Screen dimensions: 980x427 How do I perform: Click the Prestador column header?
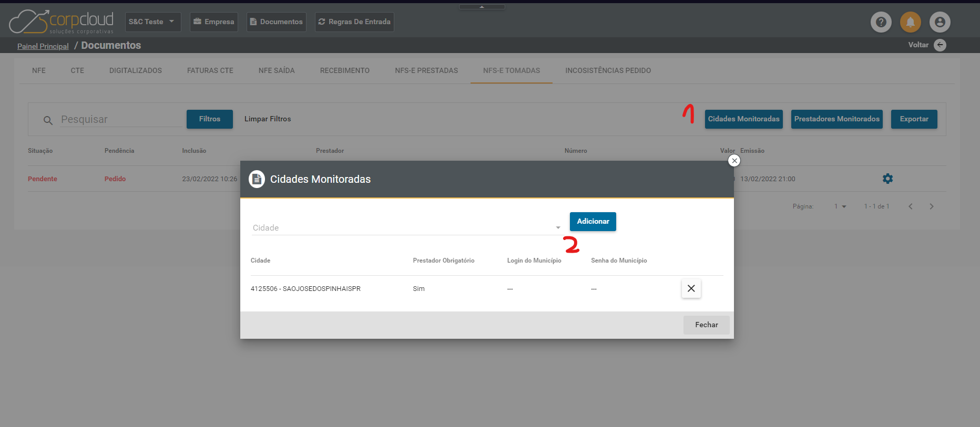[330, 151]
